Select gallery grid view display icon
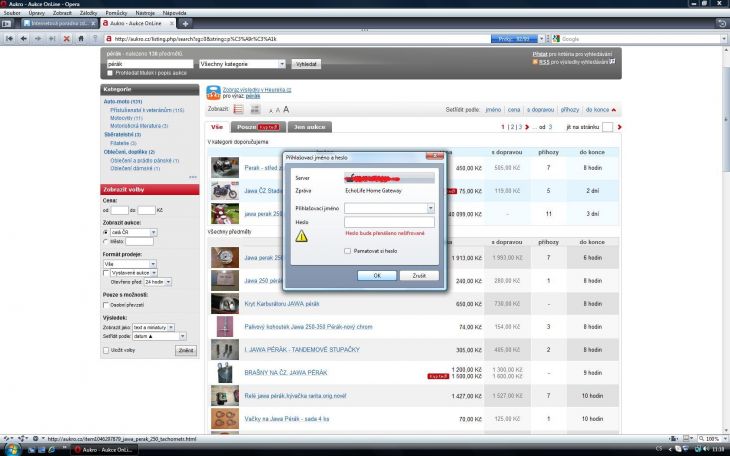The height and width of the screenshot is (456, 730). click(255, 109)
